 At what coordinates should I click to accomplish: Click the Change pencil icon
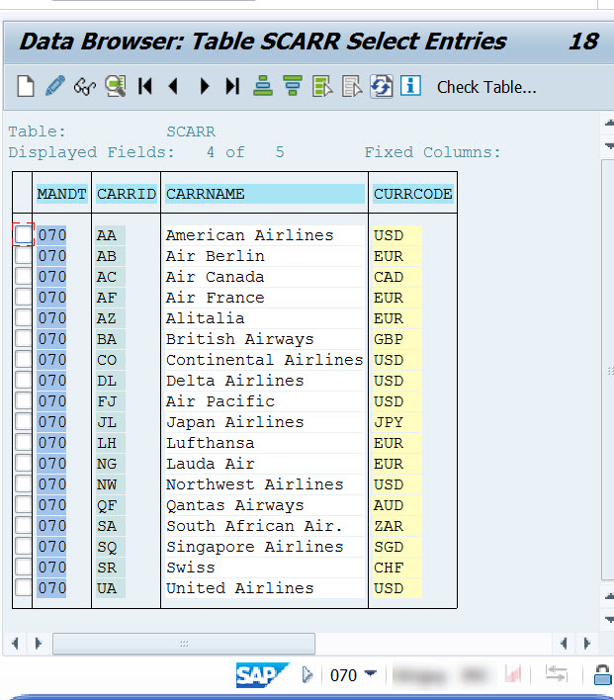click(55, 86)
